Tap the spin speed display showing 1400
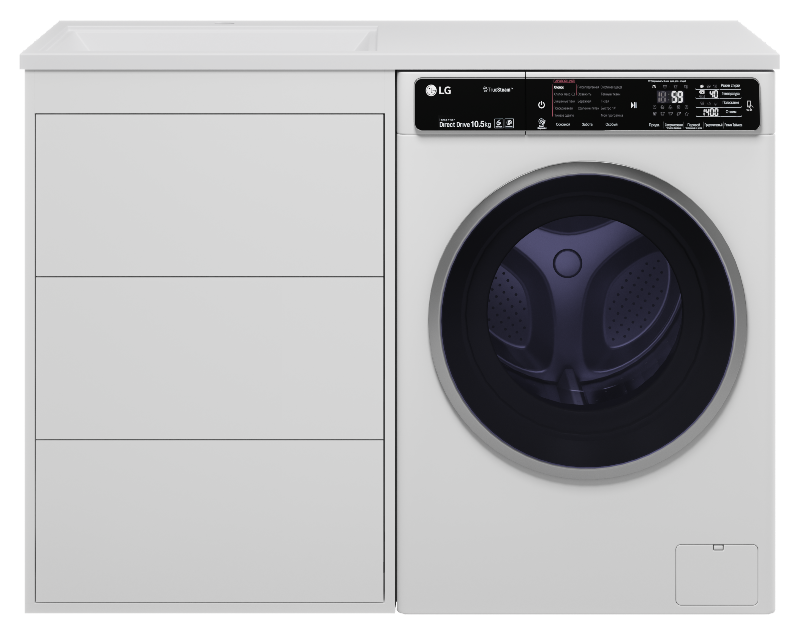Viewport: 800px width, 636px height. pyautogui.click(x=711, y=112)
